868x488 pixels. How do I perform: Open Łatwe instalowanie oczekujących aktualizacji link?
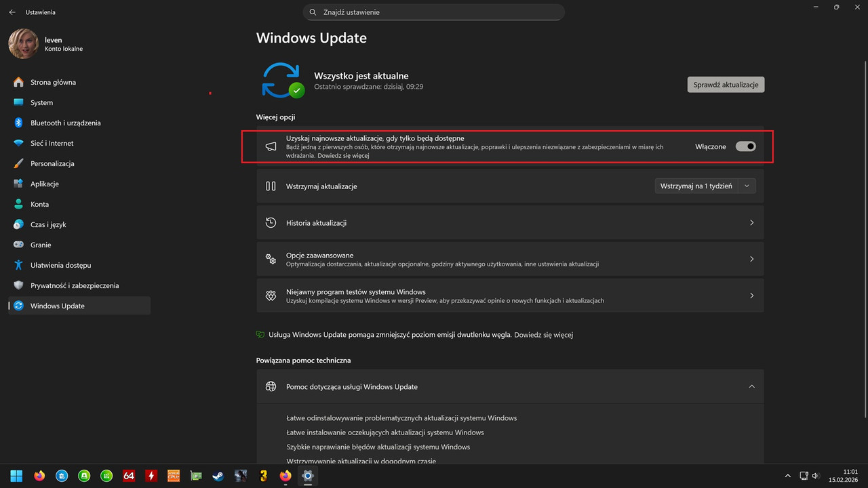(x=385, y=432)
